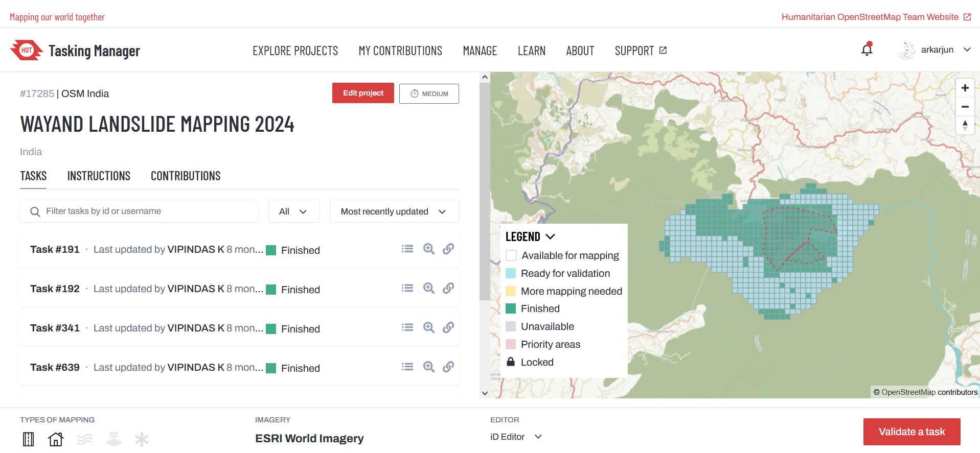The width and height of the screenshot is (980, 453).
Task: Open Explore Projects
Action: (295, 51)
